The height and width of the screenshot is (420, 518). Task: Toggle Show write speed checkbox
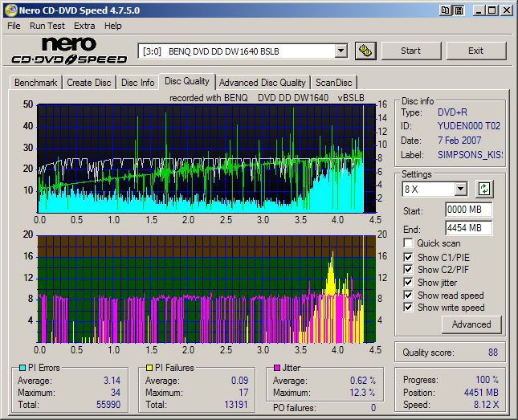pyautogui.click(x=408, y=308)
